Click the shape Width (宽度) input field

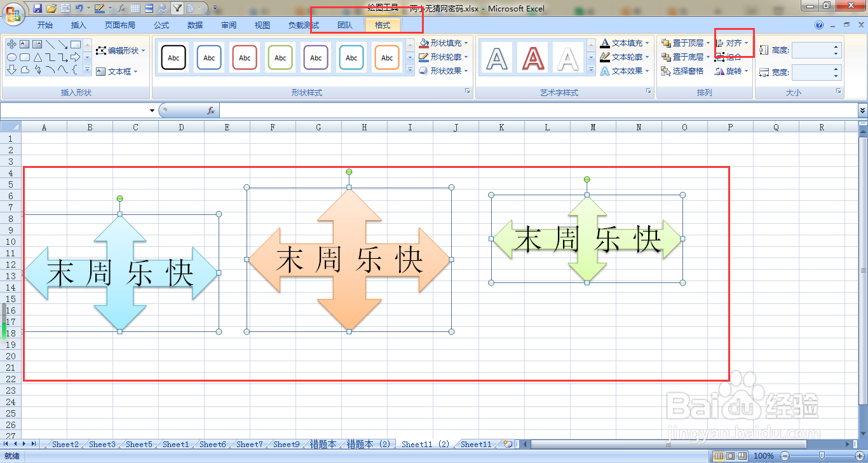(817, 72)
